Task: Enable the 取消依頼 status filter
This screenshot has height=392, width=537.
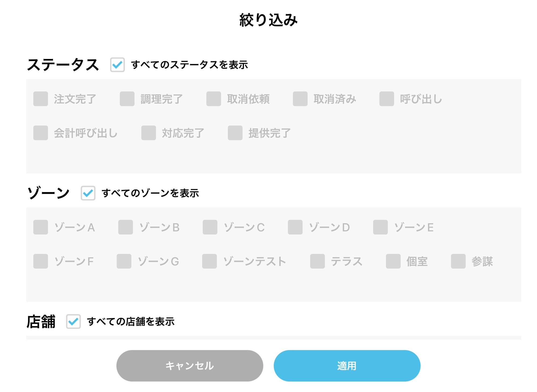Action: (214, 99)
